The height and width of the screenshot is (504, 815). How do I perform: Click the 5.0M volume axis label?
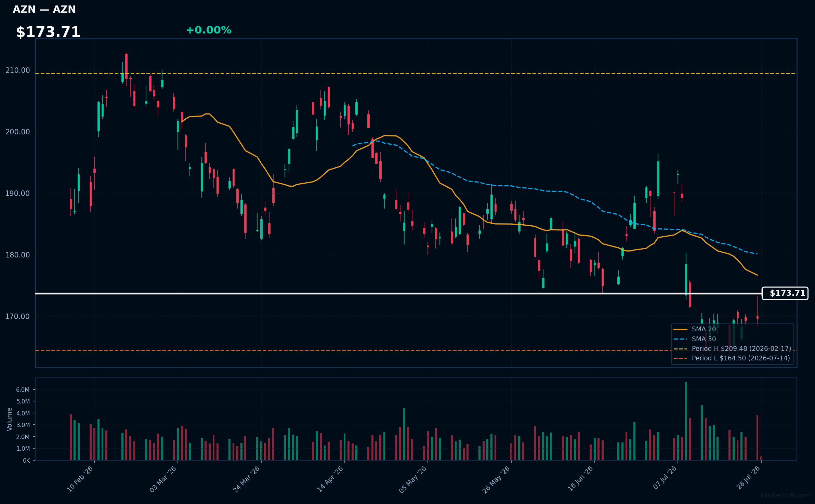(x=23, y=401)
